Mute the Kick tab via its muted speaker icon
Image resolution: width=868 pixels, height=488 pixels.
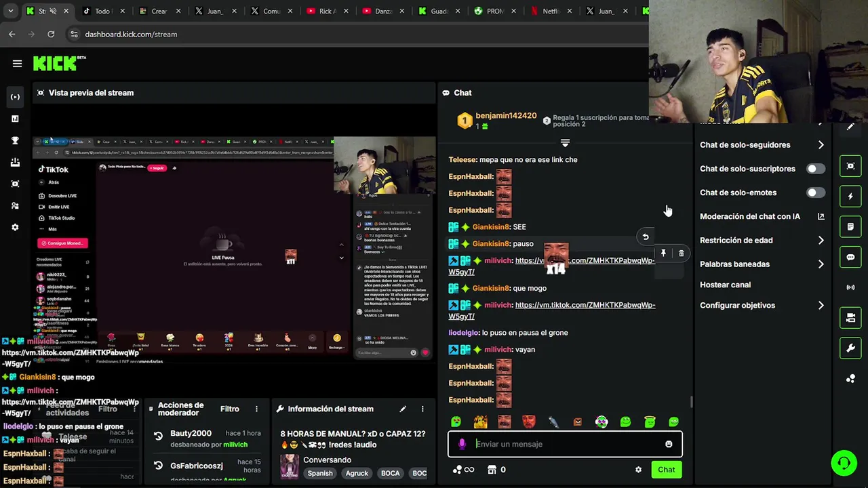[54, 11]
